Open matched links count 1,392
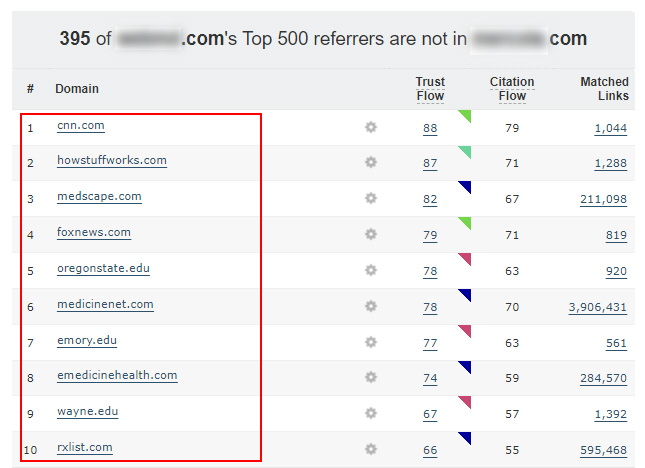 [611, 414]
